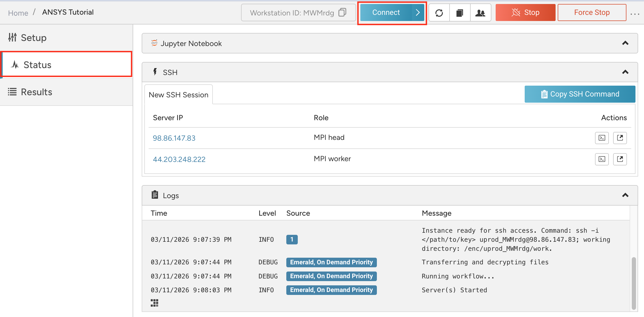Collapse the SSH panel
Screen dimensions: 644x317
[x=625, y=72]
